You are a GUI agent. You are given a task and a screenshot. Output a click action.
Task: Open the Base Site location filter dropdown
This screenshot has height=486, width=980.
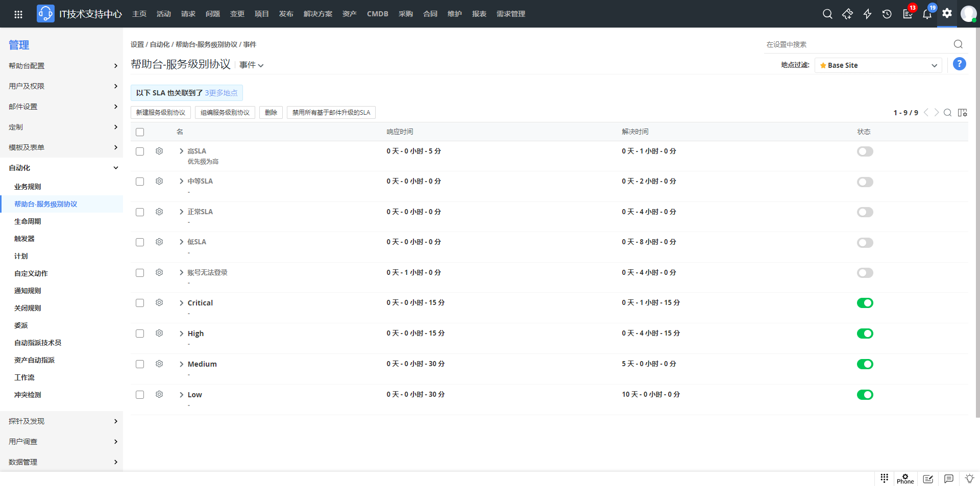[x=878, y=65]
